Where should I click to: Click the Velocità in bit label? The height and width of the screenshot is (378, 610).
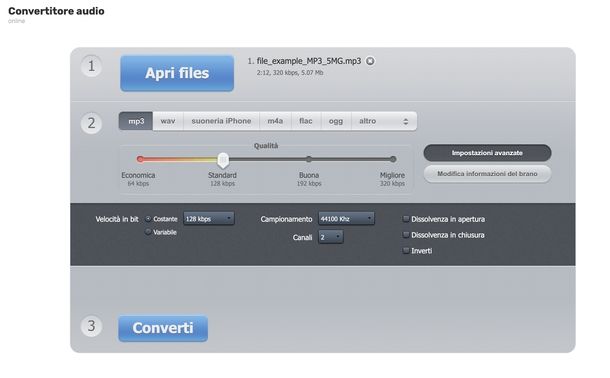(117, 219)
